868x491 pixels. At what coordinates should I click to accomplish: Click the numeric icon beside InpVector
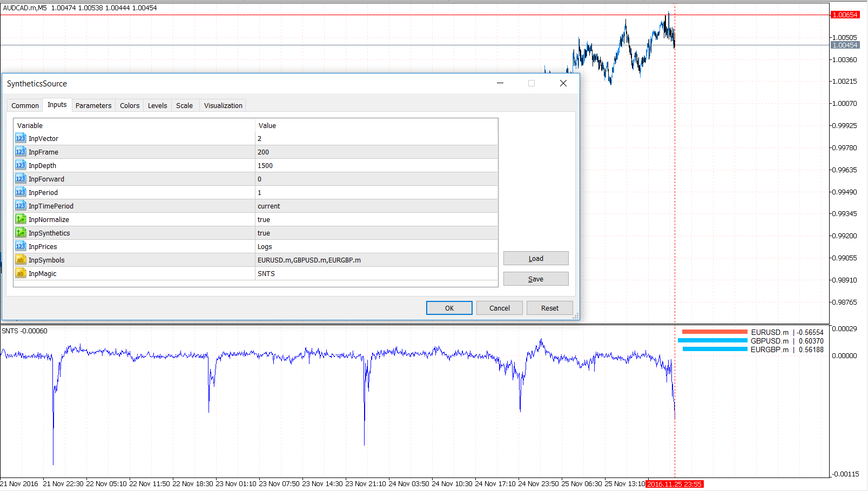[21, 138]
